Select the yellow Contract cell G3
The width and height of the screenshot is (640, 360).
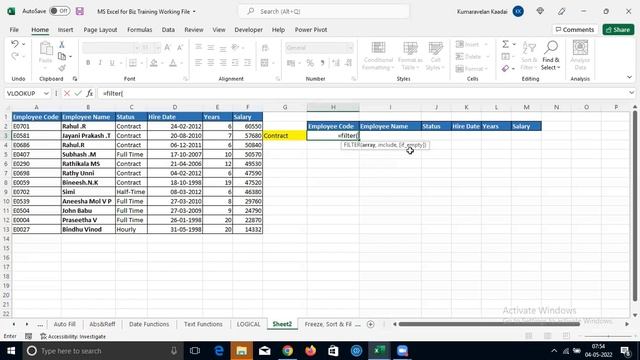click(x=285, y=136)
